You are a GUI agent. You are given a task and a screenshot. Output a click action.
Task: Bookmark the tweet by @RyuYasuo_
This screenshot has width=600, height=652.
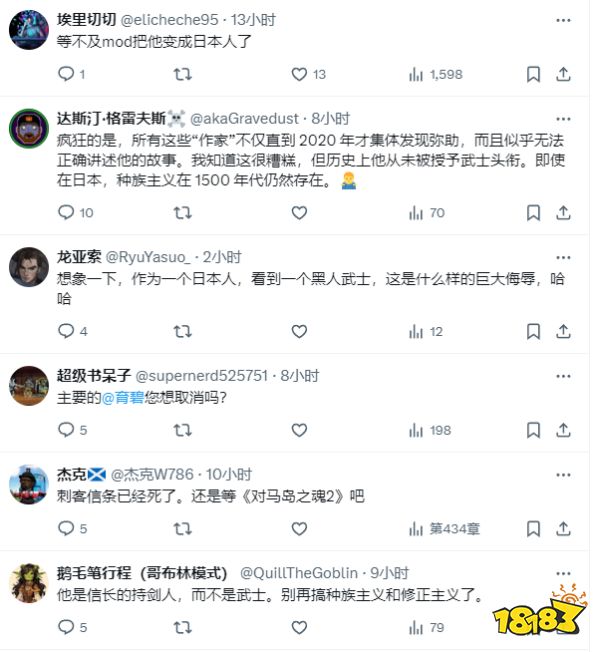point(533,332)
